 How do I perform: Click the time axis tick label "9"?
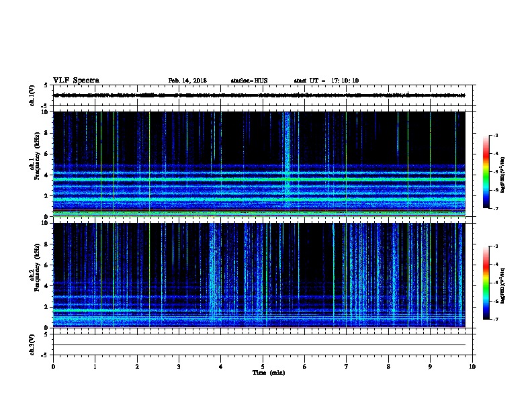coord(430,367)
